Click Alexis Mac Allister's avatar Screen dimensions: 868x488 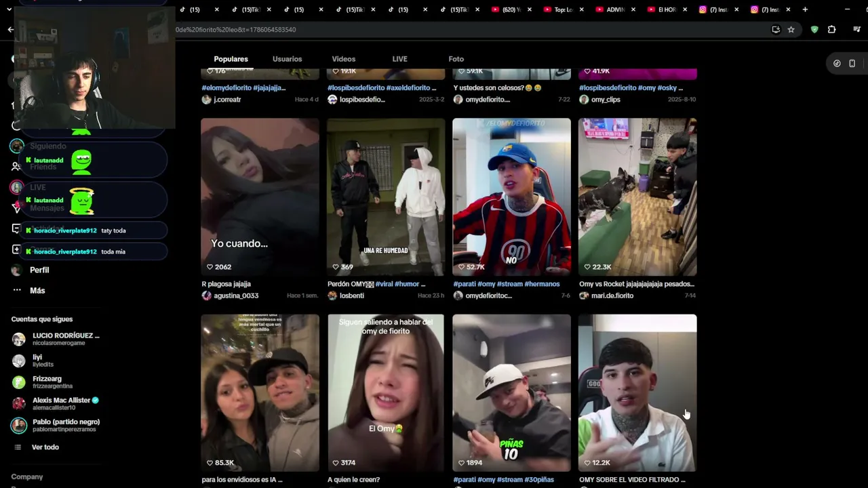(x=19, y=404)
